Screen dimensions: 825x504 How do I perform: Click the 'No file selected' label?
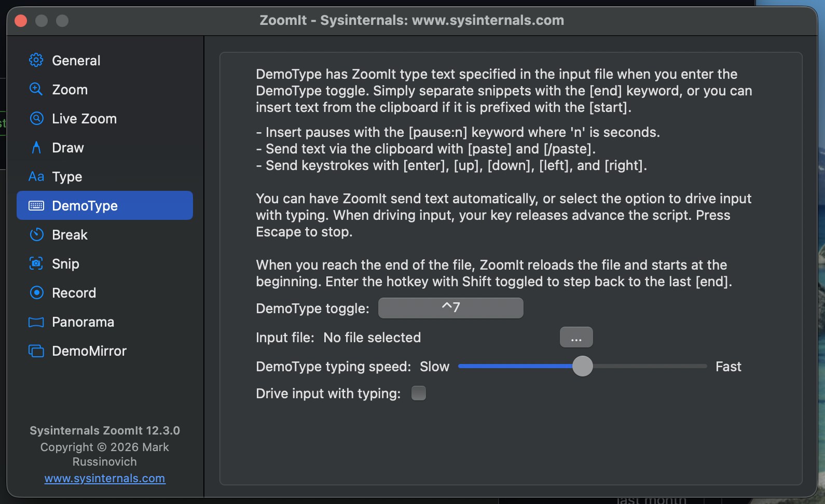click(x=372, y=338)
